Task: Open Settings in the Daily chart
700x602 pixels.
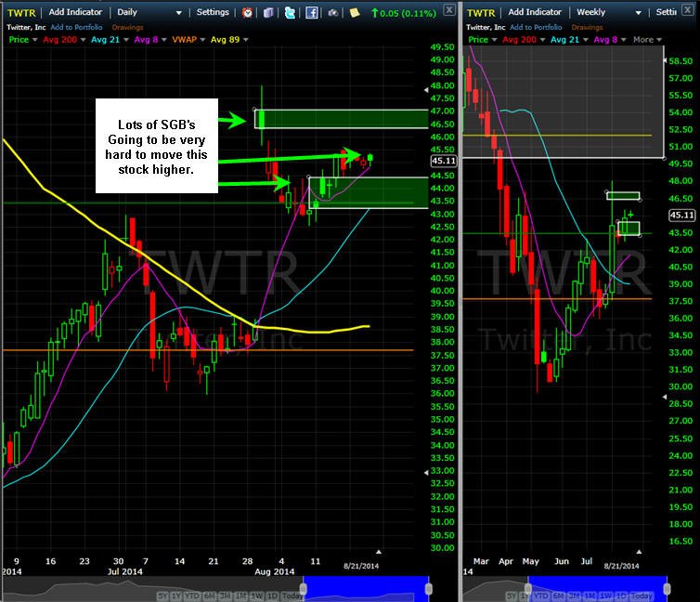Action: tap(213, 12)
